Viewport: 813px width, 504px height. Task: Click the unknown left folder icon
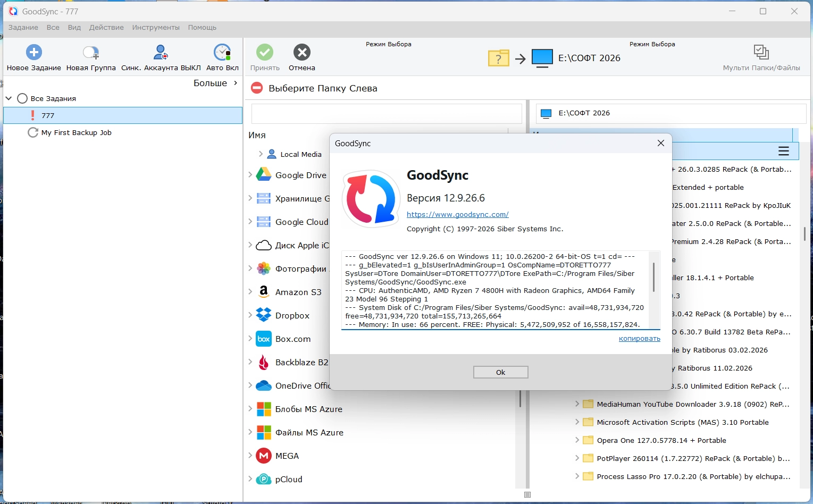coord(499,58)
